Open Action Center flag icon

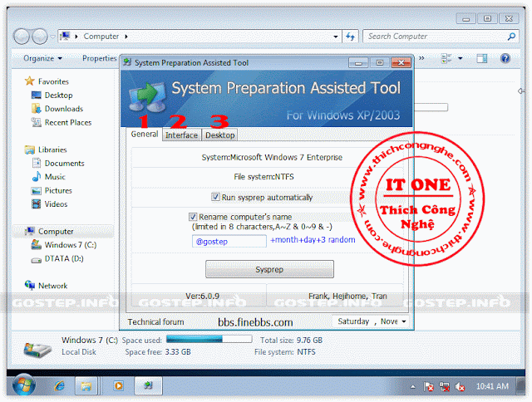429,386
